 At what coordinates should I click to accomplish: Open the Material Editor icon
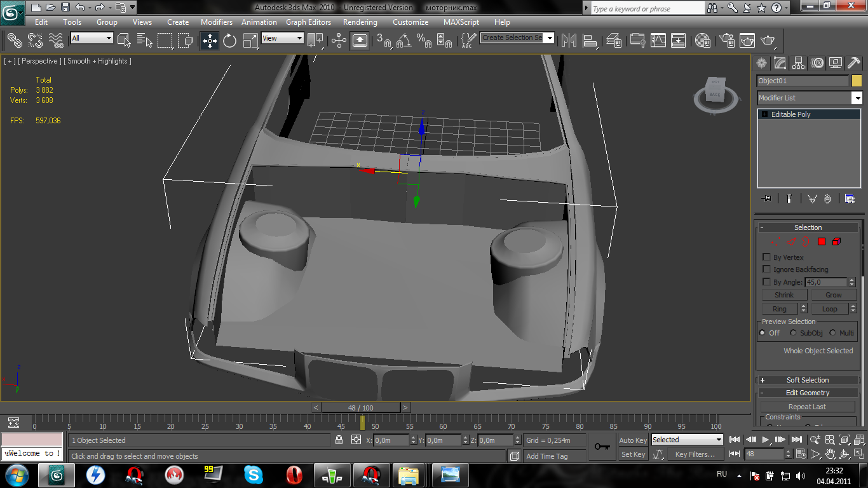coord(702,41)
